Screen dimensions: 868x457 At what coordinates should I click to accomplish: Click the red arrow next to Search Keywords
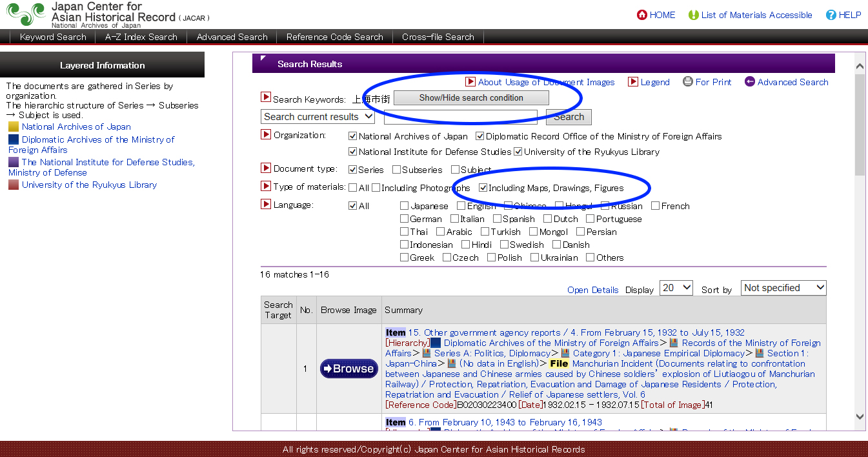pyautogui.click(x=266, y=97)
